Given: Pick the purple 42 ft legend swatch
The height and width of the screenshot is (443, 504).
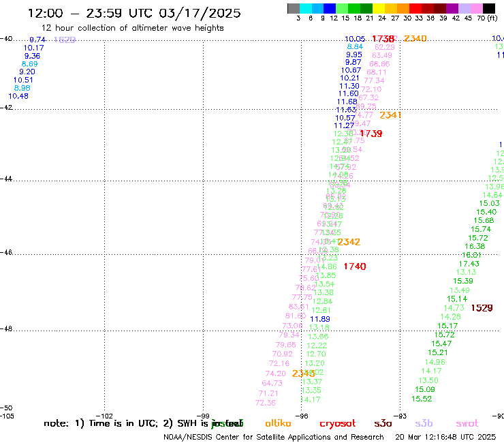Looking at the screenshot, I should [x=452, y=8].
